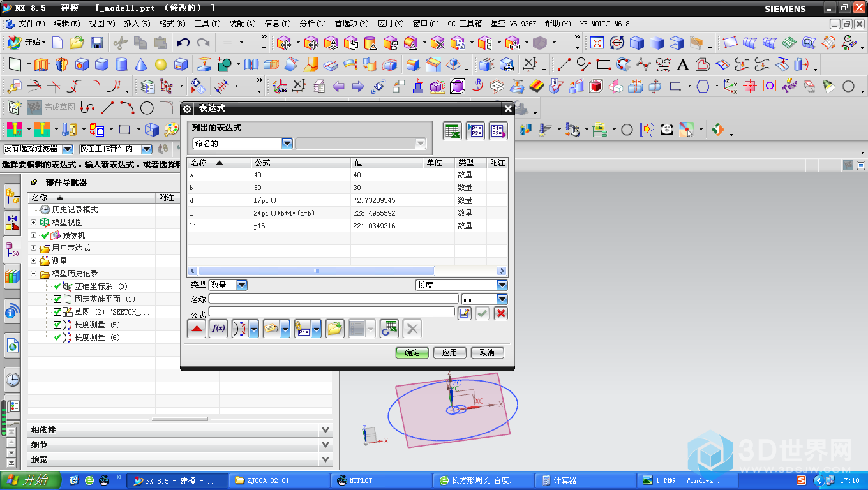Screen dimensions: 868x490
Task: Open the 文件(F) menu
Action: point(31,24)
